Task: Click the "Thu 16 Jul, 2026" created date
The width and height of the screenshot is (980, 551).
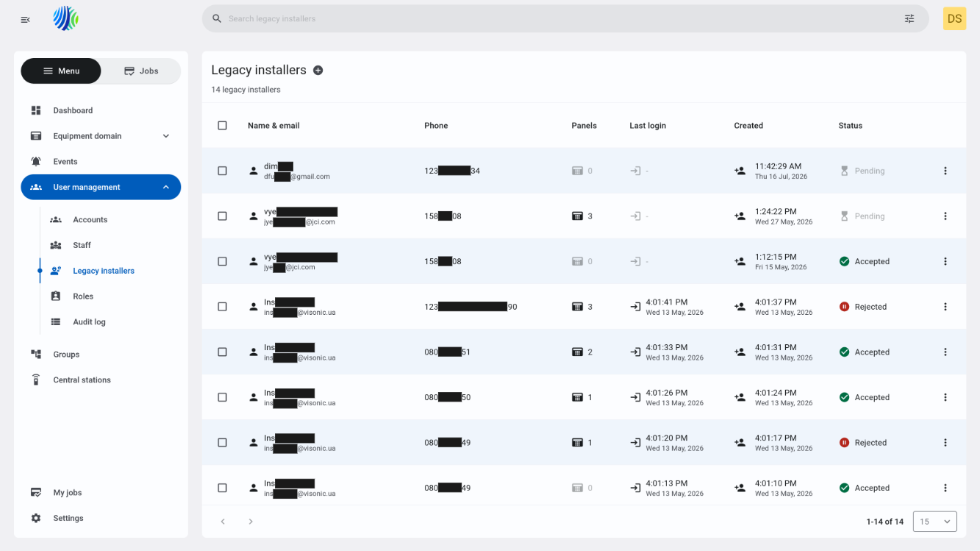Action: pyautogui.click(x=781, y=177)
